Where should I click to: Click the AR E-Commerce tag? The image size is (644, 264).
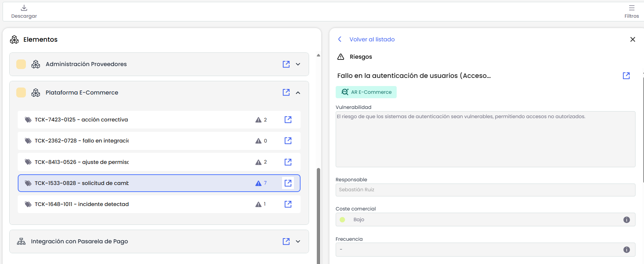[x=366, y=92]
